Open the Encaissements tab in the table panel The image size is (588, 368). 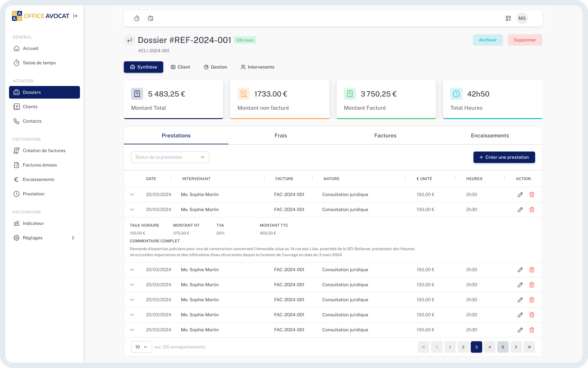490,136
